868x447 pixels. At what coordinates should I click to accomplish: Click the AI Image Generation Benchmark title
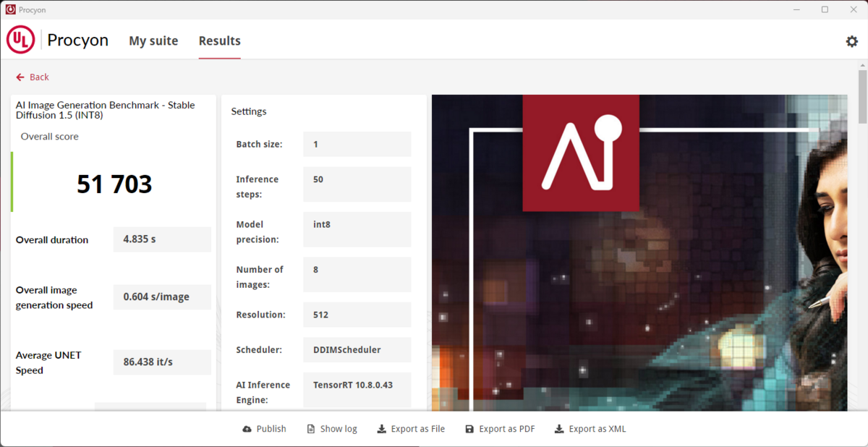[106, 110]
